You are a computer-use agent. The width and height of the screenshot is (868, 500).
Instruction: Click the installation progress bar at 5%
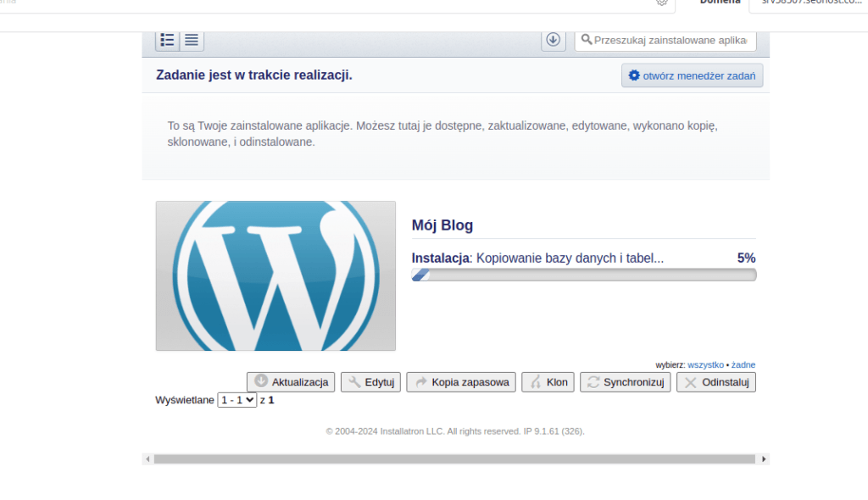[x=583, y=275]
